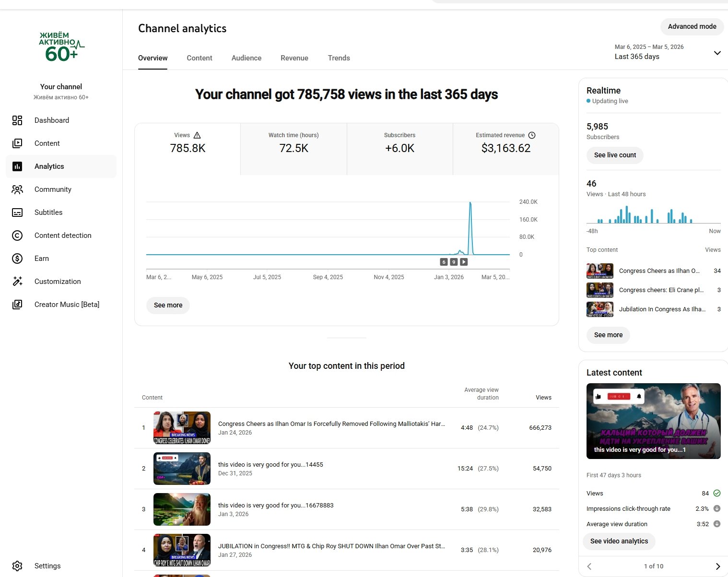Screen dimensions: 728x577
Task: Click video play marker on chart timeline
Action: 464,262
